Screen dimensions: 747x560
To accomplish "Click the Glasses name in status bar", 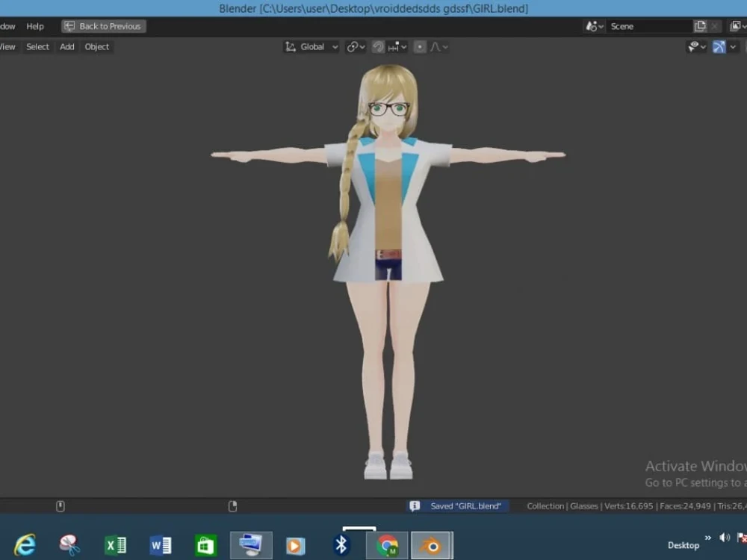I will click(x=583, y=505).
